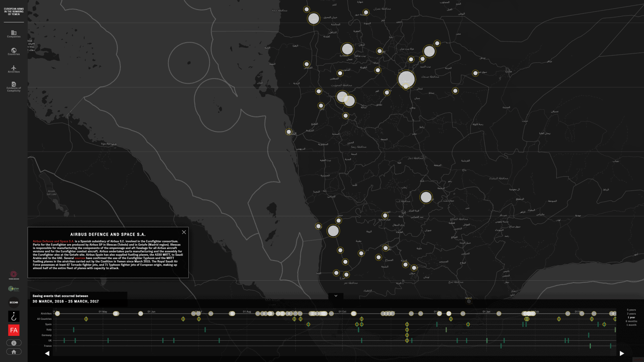Viewport: 644px width, 362px height.
Task: Step the timeline forward with right arrow
Action: [x=622, y=354]
